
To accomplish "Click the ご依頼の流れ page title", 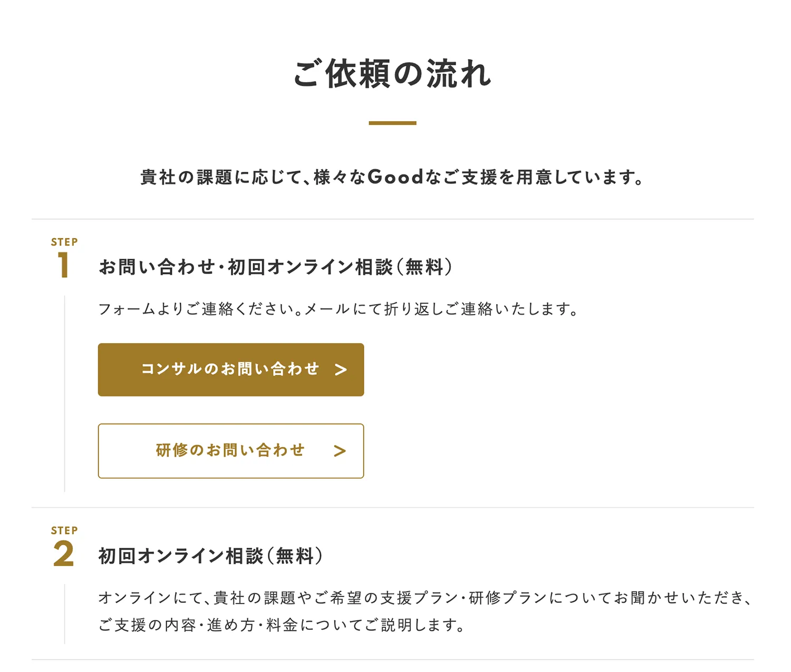I will 392,74.
